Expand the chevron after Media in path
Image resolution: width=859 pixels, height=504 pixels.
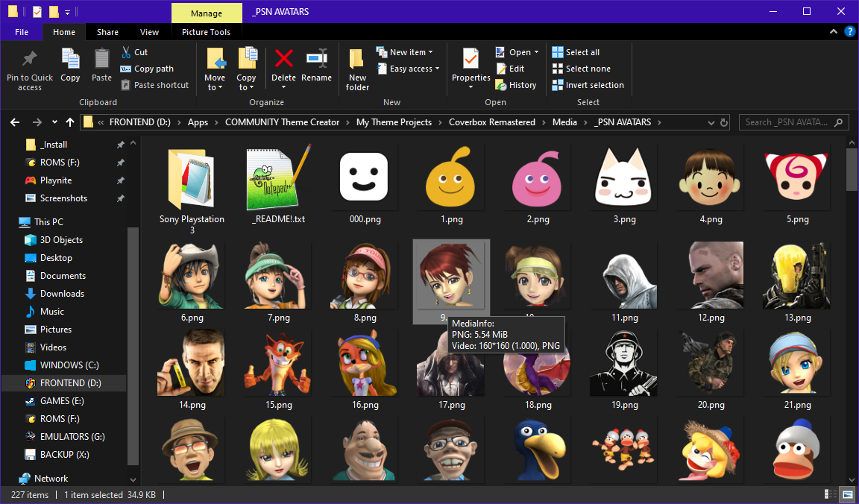coord(585,122)
